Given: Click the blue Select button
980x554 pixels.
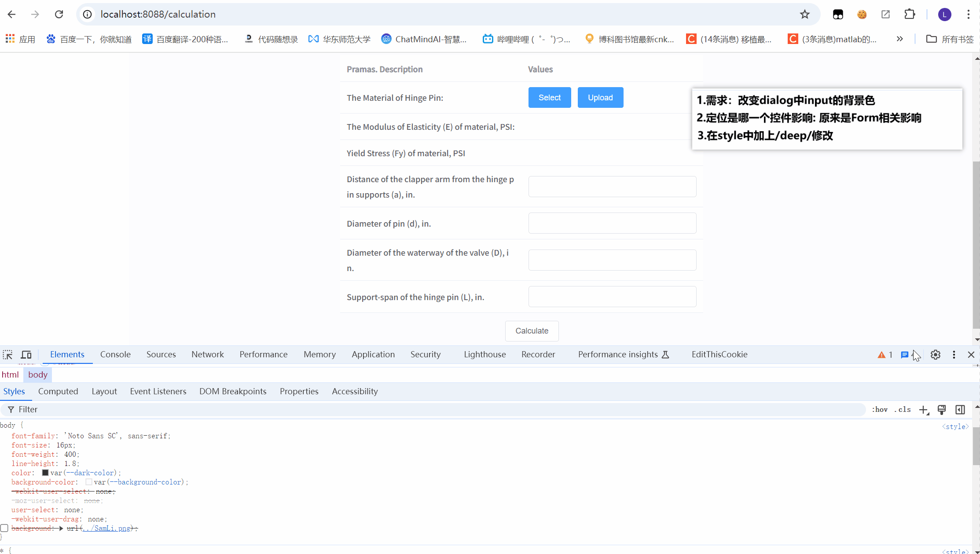Looking at the screenshot, I should [x=550, y=98].
